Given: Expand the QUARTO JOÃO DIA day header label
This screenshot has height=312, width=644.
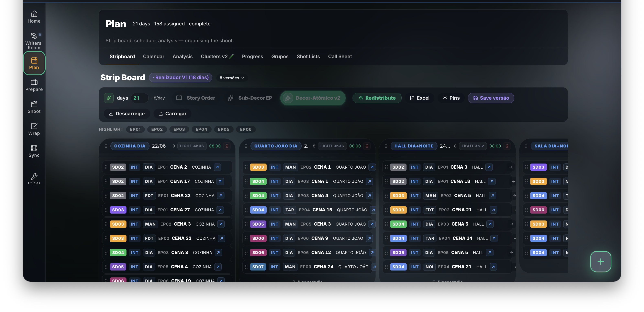Looking at the screenshot, I should click(276, 146).
